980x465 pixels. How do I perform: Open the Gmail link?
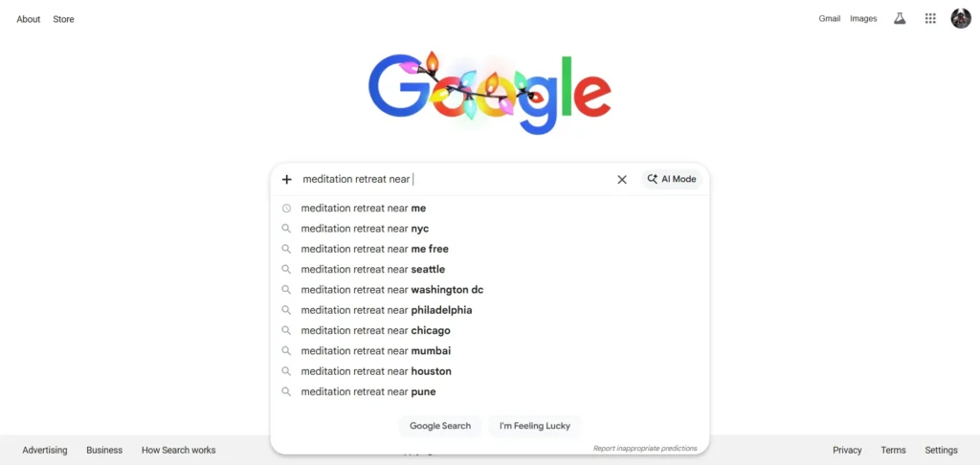click(829, 18)
